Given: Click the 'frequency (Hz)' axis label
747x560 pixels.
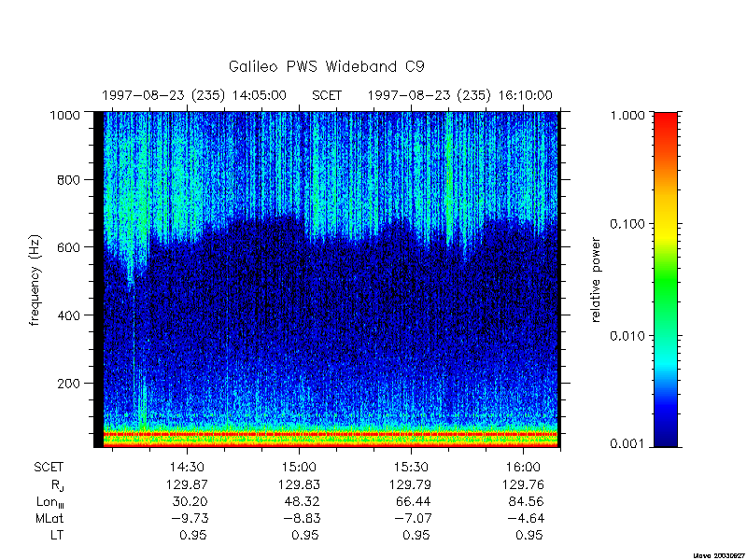Looking at the screenshot, I should (x=35, y=281).
